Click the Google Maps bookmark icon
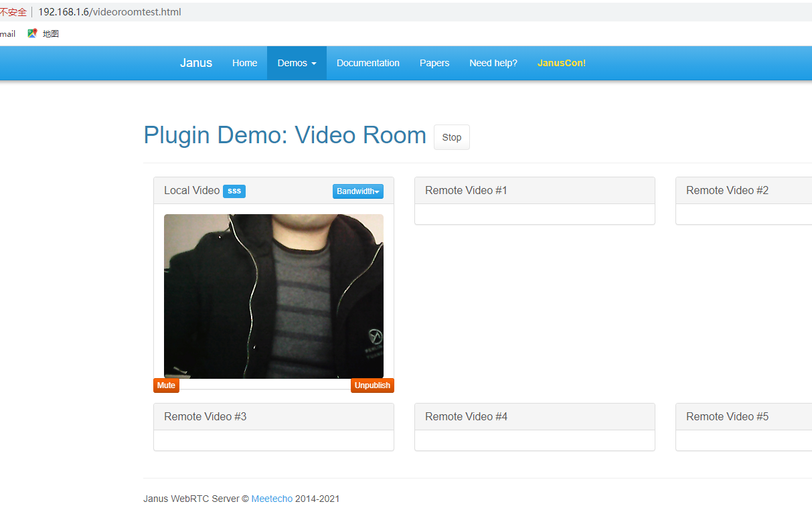The height and width of the screenshot is (518, 812). 31,33
